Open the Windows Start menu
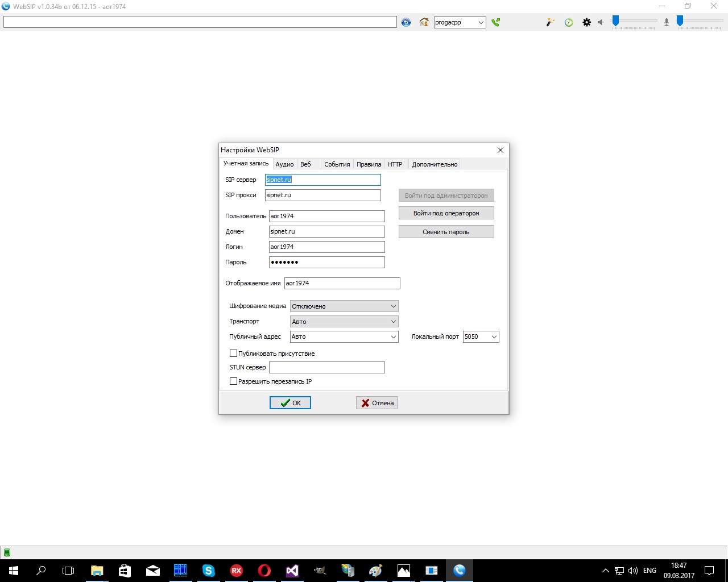Viewport: 728px width, 582px height. point(14,571)
